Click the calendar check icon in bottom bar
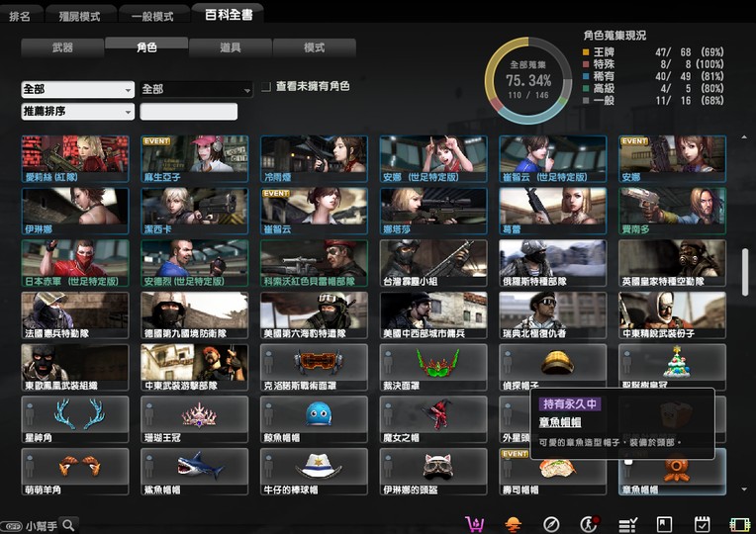Screen dimensions: 756x534 click(x=703, y=524)
